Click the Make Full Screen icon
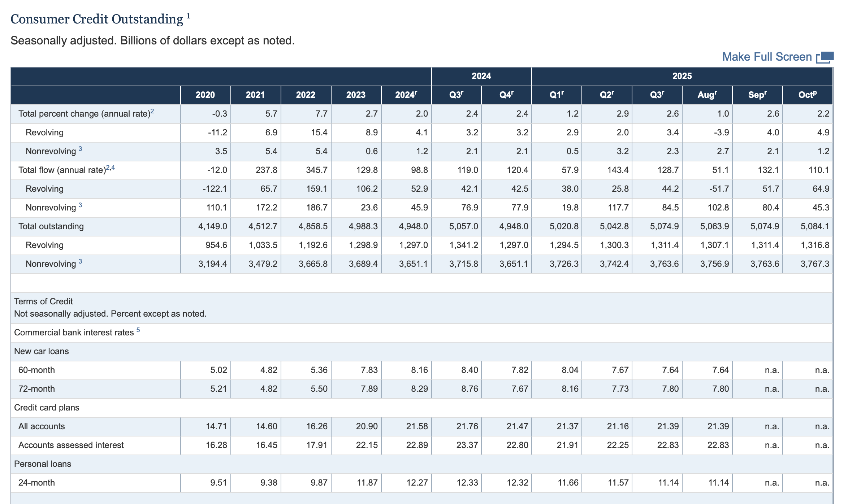Screen dimensions: 848x504 [x=825, y=57]
